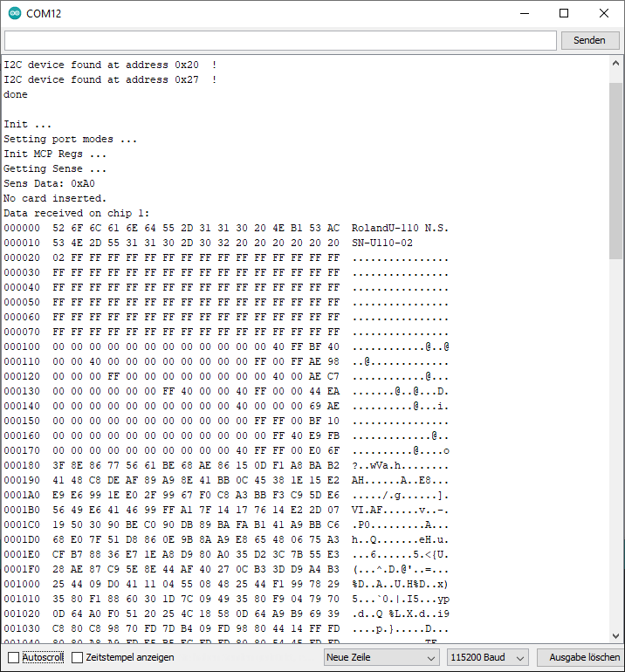
Task: Click the Senden button
Action: coord(590,40)
